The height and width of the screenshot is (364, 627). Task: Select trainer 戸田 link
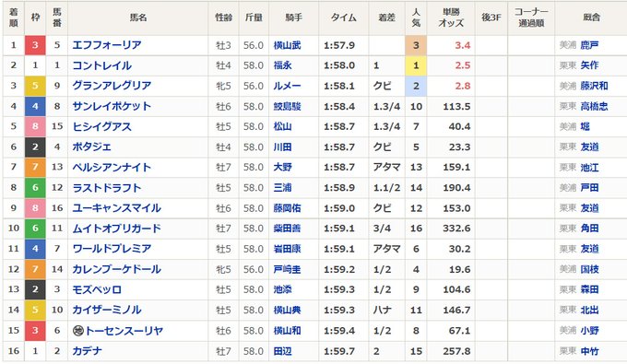590,188
